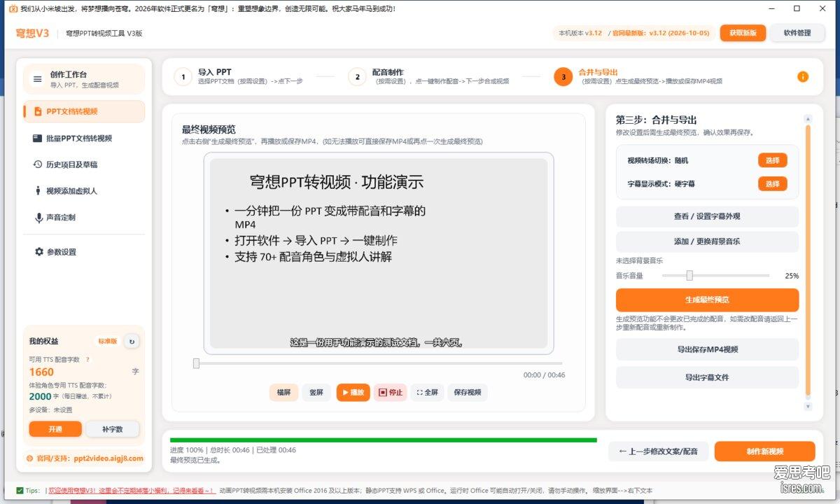Click the 音乐音量 slider handle
Screen dimensions: 840x504
[x=689, y=276]
